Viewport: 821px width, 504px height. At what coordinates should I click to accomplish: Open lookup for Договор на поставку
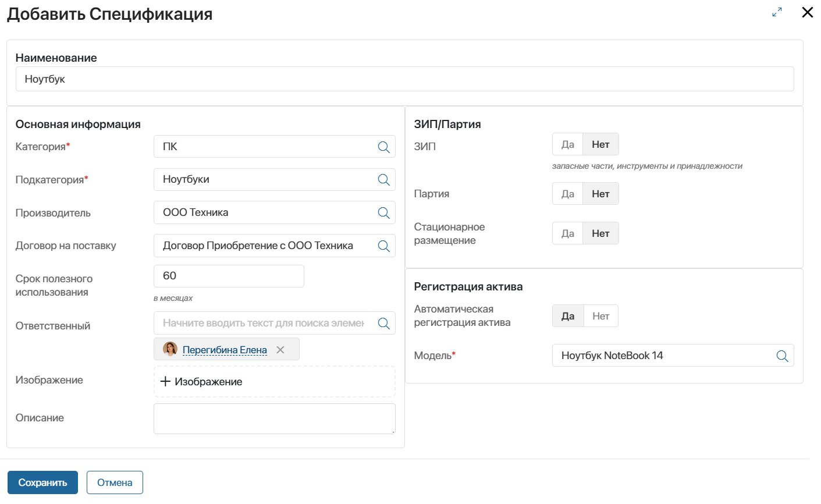click(383, 246)
